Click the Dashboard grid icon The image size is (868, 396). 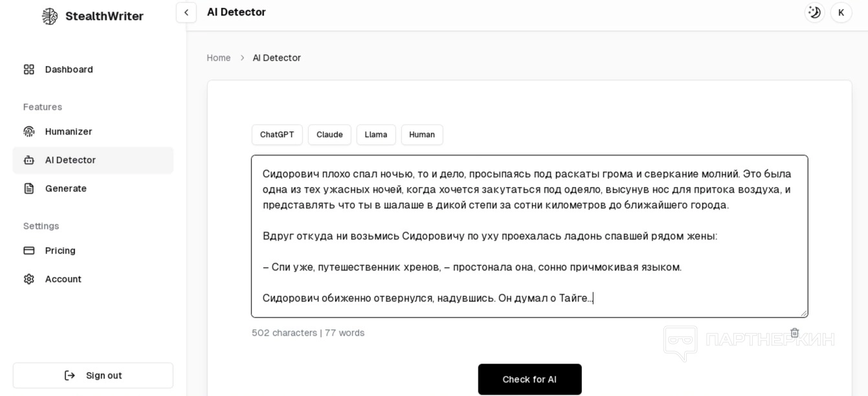[29, 69]
